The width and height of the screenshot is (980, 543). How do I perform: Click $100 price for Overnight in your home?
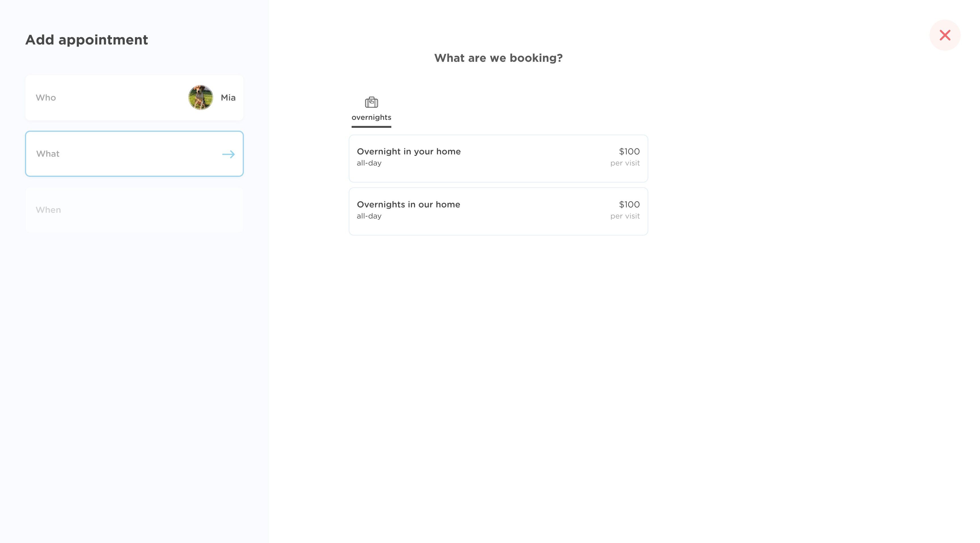pyautogui.click(x=629, y=151)
